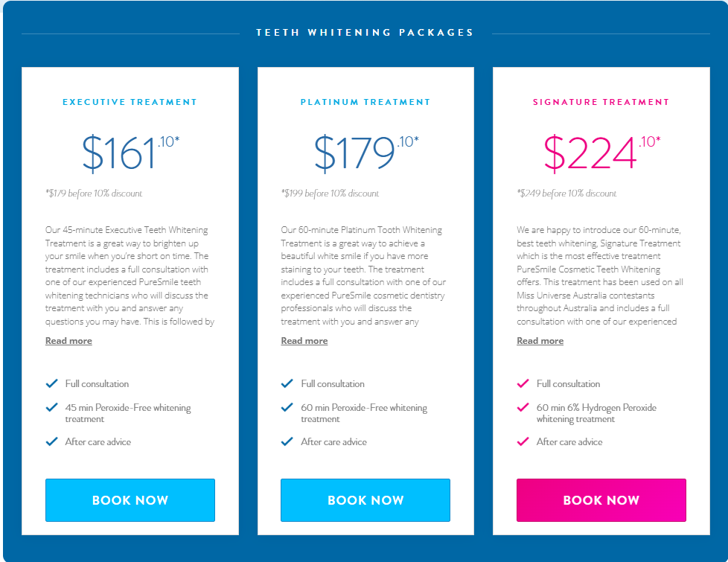The width and height of the screenshot is (728, 562).
Task: Click the pink $224.10 Signature price
Action: click(601, 152)
